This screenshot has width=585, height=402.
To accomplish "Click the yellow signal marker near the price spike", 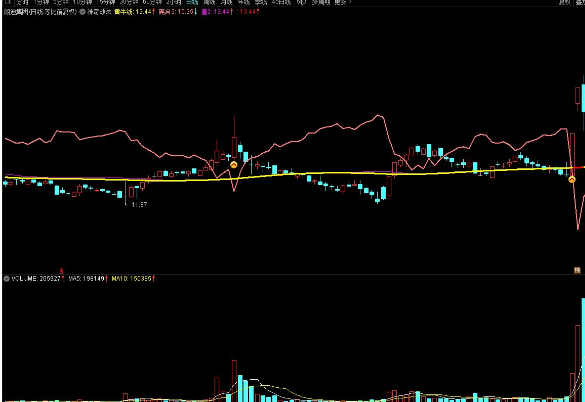I will click(234, 165).
